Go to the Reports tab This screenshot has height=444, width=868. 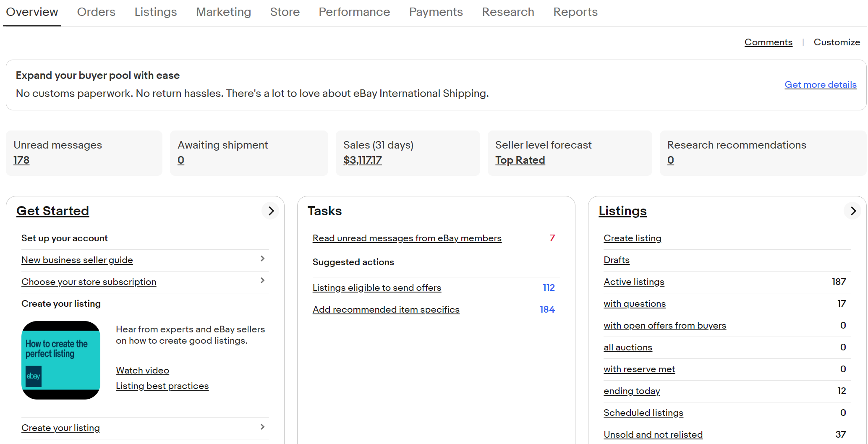pyautogui.click(x=575, y=12)
